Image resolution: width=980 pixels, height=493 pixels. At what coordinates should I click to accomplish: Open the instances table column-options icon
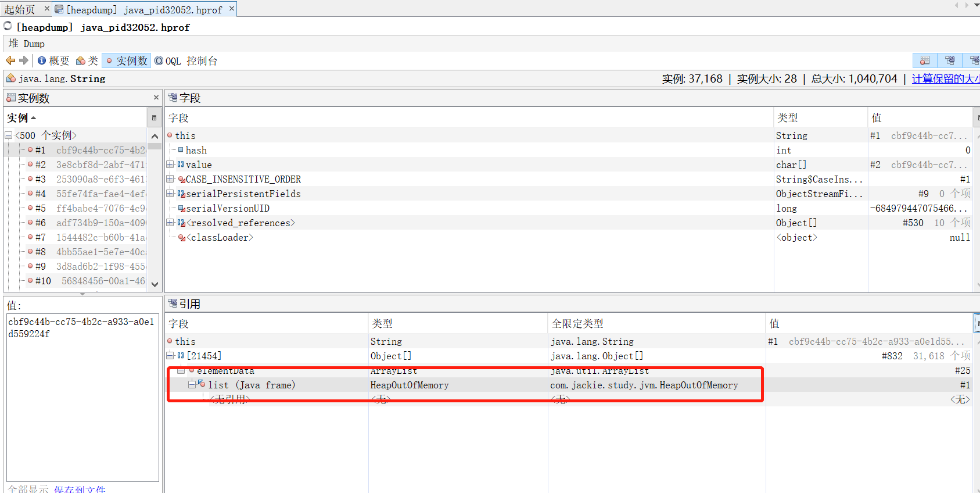point(154,117)
